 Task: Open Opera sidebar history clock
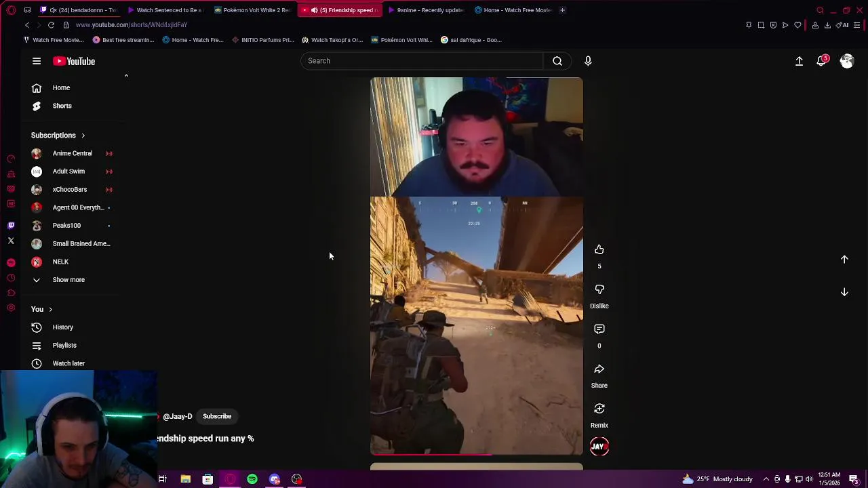[11, 278]
